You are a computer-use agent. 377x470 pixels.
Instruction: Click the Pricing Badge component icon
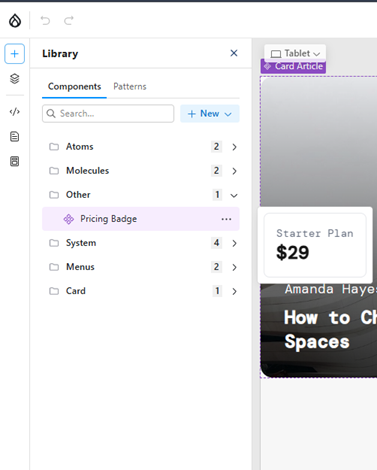point(69,219)
